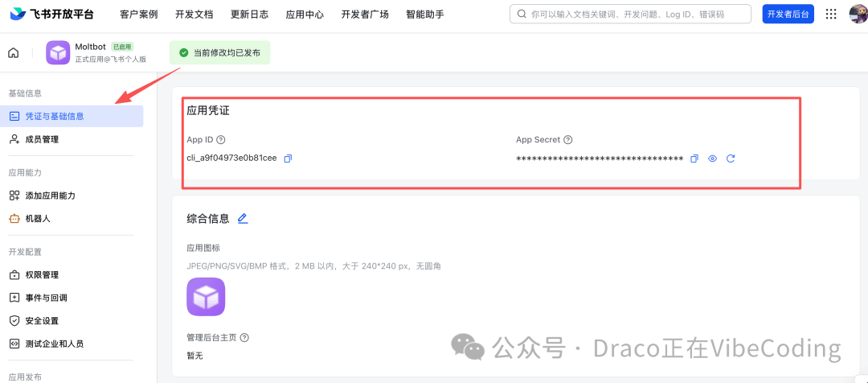Image resolution: width=868 pixels, height=383 pixels.
Task: Click the documentation search field
Action: tap(631, 14)
